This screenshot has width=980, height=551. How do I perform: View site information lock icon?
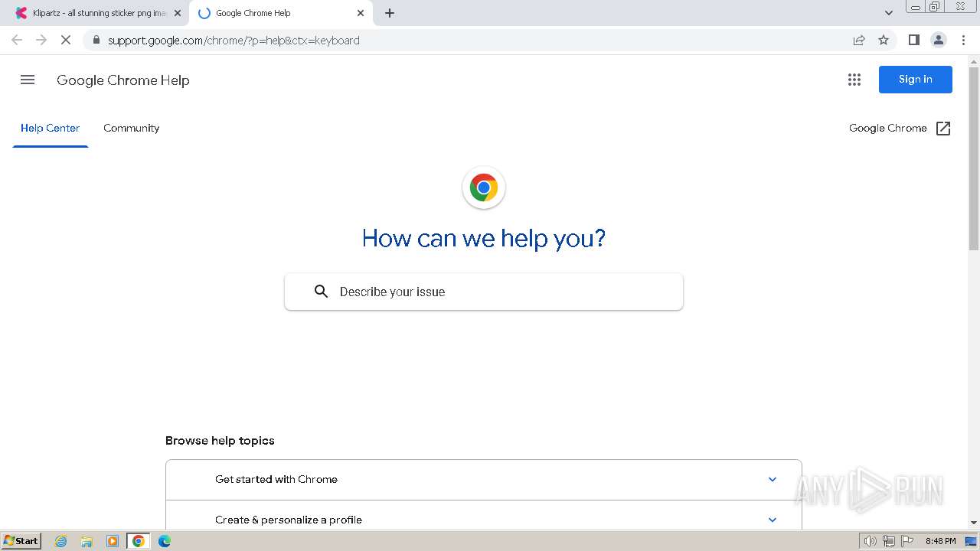(x=96, y=41)
